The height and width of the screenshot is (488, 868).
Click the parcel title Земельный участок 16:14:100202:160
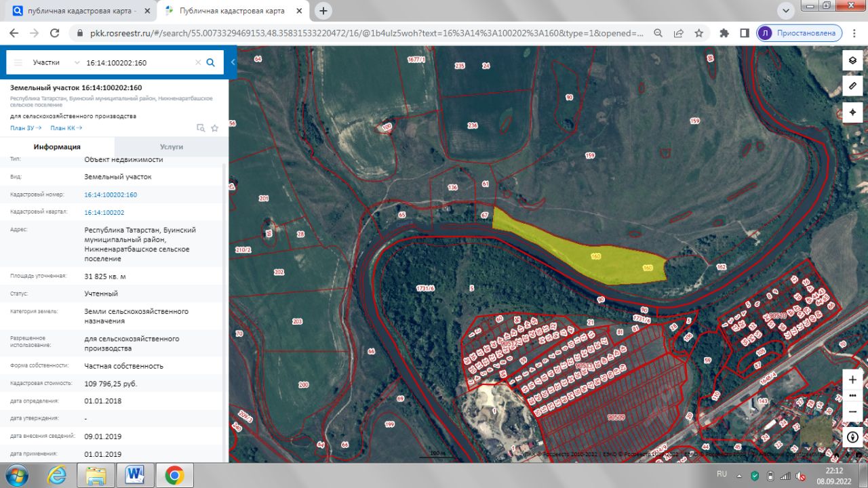click(76, 87)
